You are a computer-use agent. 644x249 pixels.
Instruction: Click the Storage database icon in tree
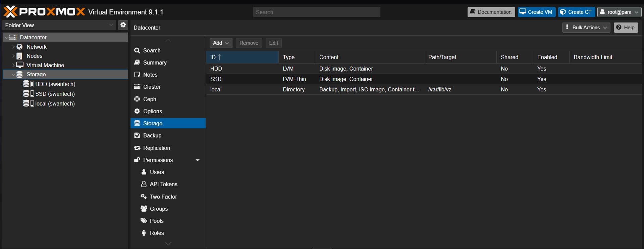coord(20,74)
